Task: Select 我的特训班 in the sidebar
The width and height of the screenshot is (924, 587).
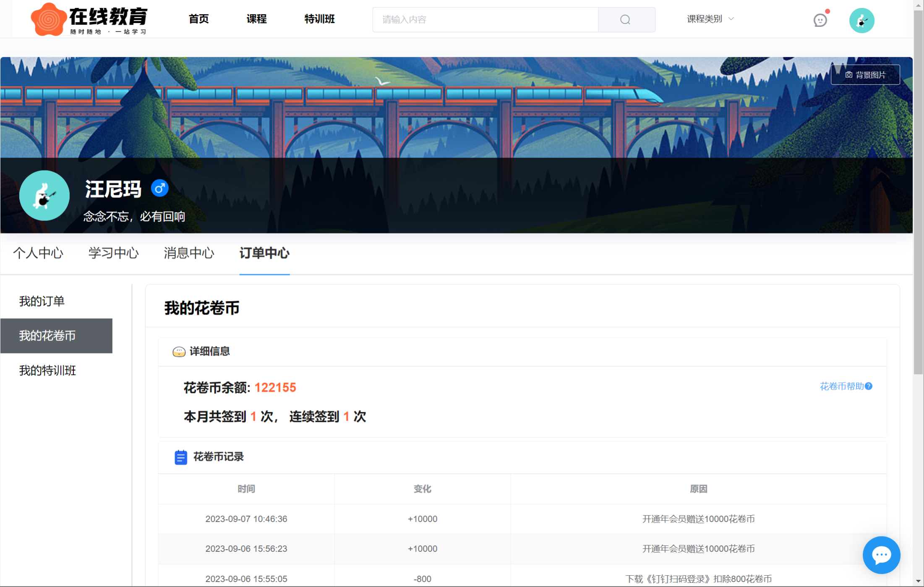Action: [47, 370]
